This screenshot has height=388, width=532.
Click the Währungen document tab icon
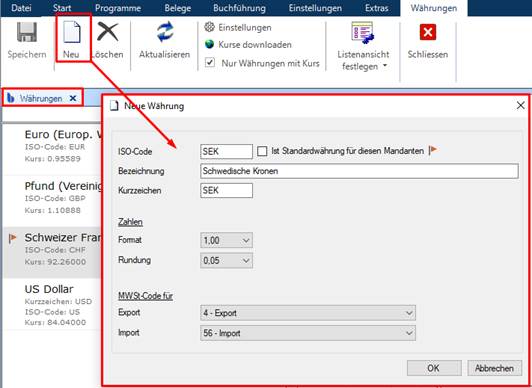point(11,98)
